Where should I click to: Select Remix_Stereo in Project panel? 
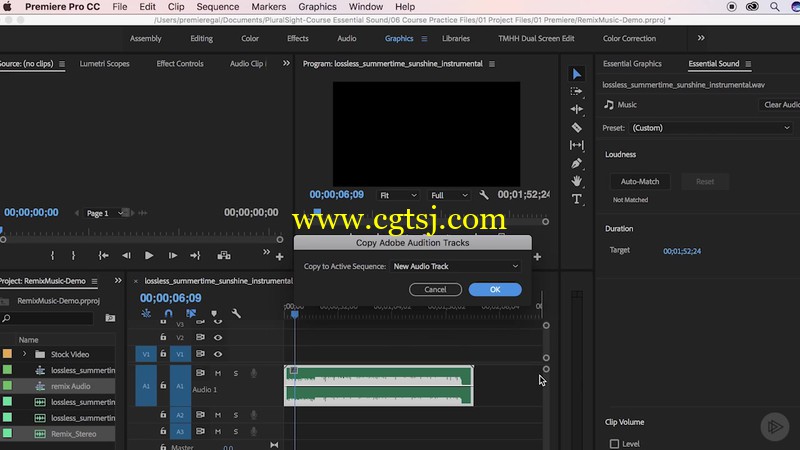pyautogui.click(x=73, y=434)
